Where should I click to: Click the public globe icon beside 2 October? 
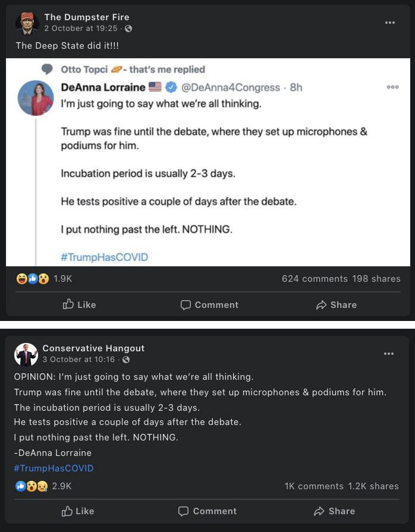pyautogui.click(x=128, y=29)
